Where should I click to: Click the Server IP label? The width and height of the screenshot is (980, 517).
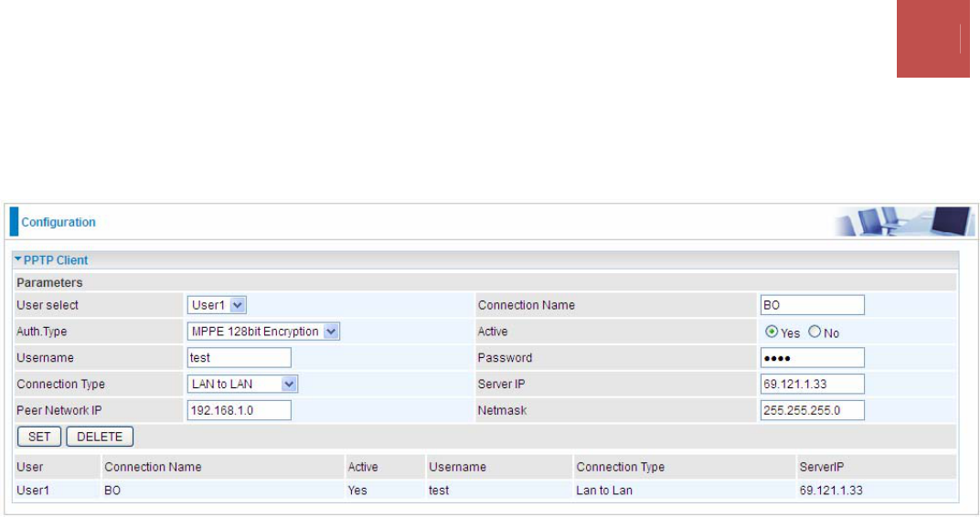click(501, 384)
